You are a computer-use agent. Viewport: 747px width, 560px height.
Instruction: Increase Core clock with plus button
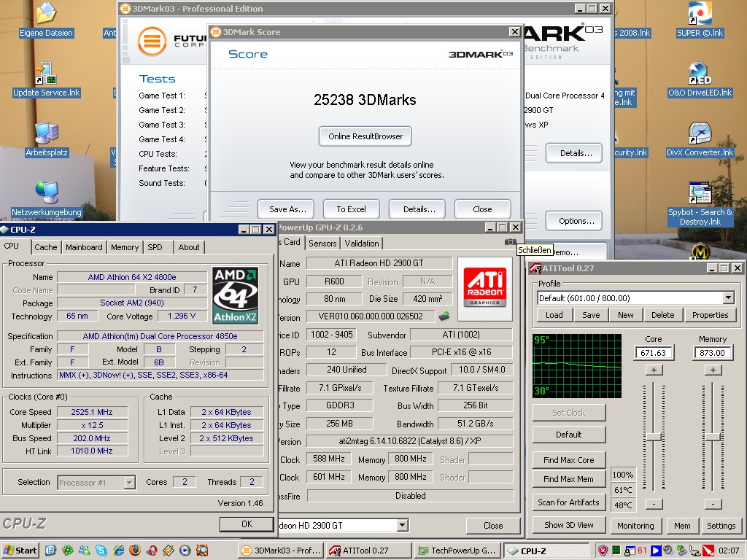tap(654, 370)
